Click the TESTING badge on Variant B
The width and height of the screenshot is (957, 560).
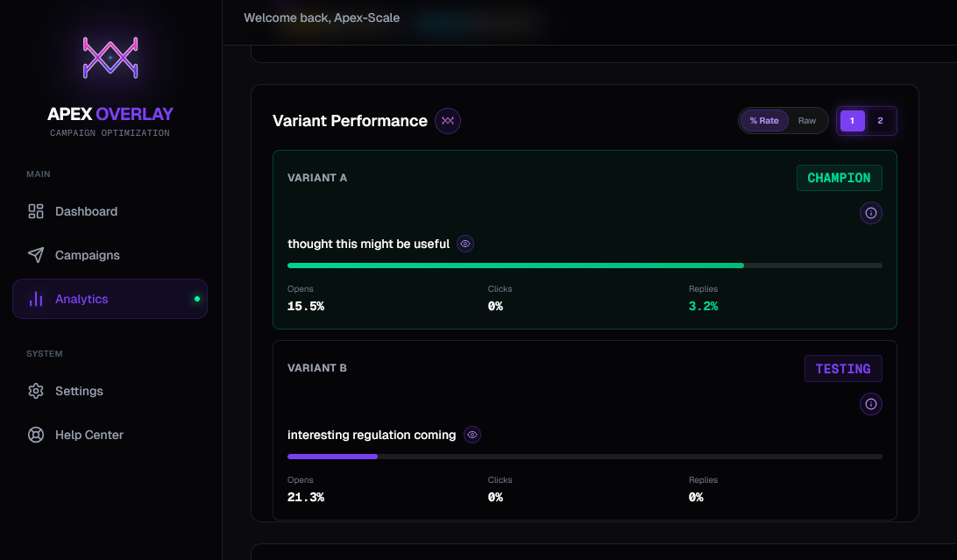[x=843, y=368]
